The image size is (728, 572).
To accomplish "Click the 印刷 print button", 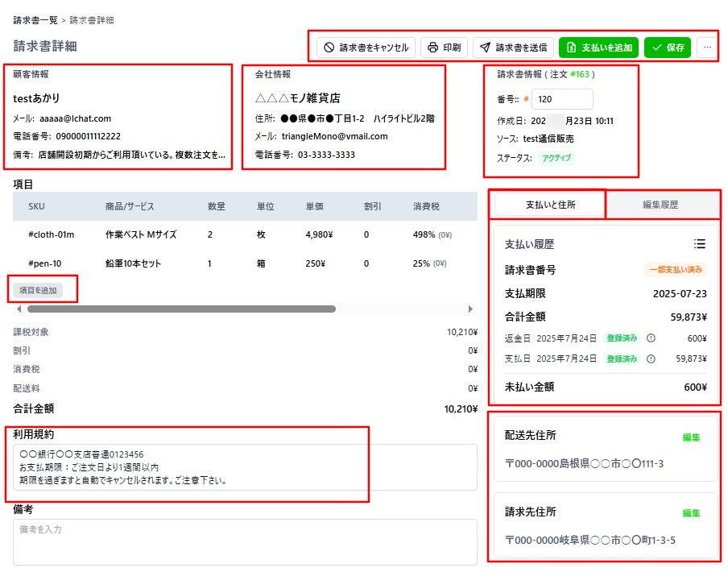I will (x=444, y=48).
